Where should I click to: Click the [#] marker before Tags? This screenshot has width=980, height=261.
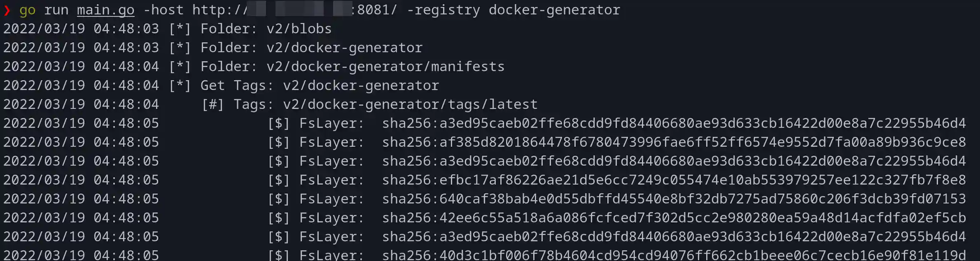coord(212,104)
